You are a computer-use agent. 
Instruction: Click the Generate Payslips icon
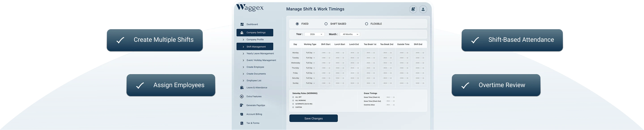click(x=242, y=105)
